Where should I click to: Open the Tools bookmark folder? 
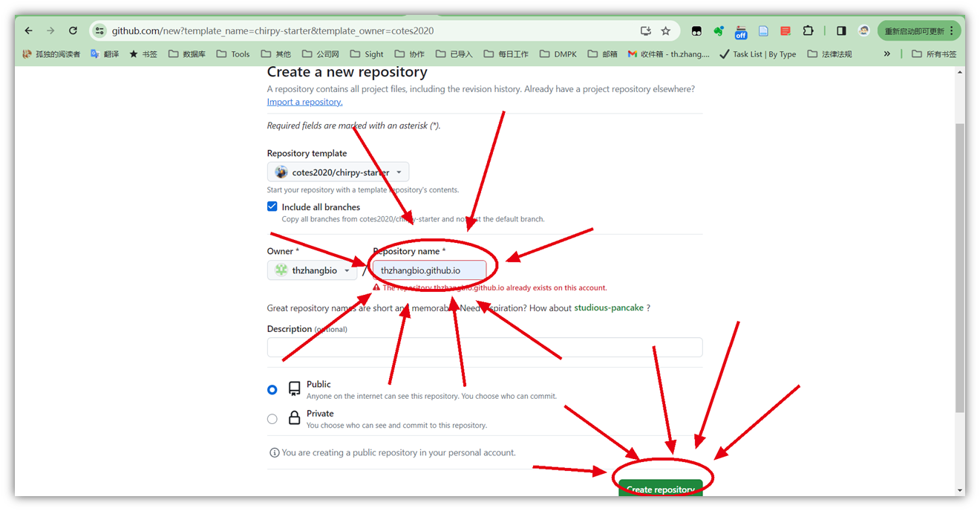(233, 54)
